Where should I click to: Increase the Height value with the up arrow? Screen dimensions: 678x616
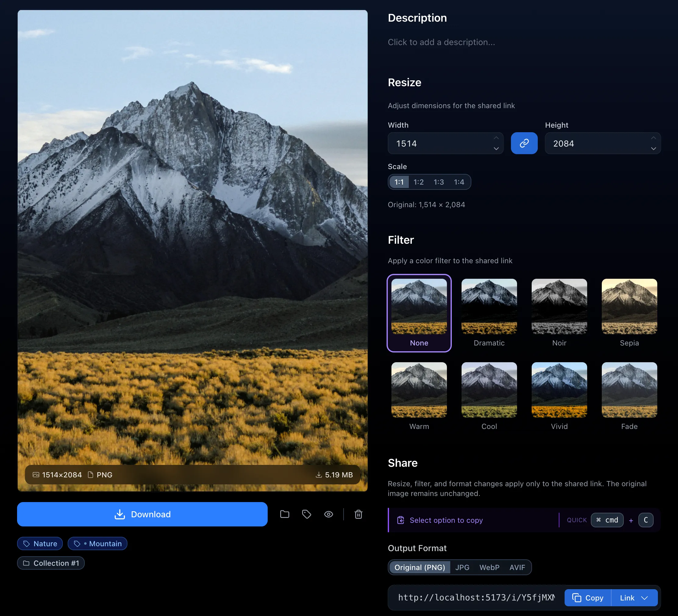coord(653,138)
